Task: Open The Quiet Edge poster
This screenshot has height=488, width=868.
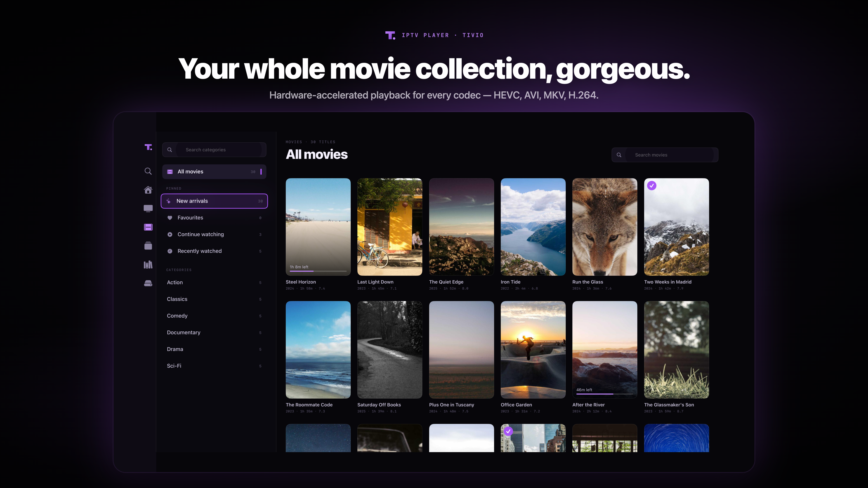Action: 461,227
